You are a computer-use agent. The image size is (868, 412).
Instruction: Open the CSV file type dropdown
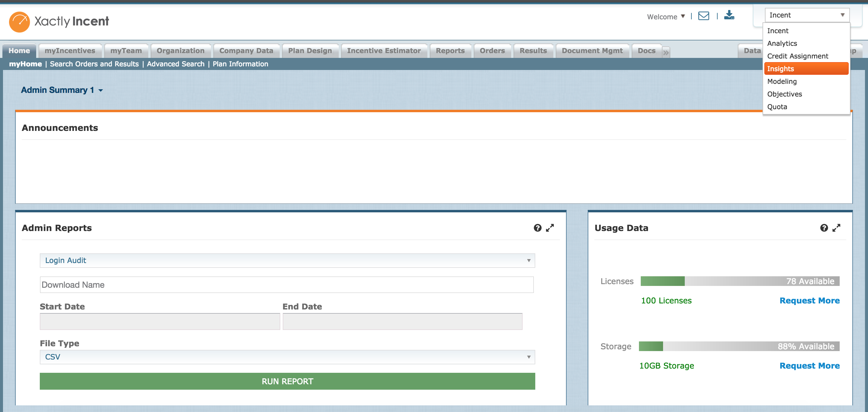tap(287, 357)
